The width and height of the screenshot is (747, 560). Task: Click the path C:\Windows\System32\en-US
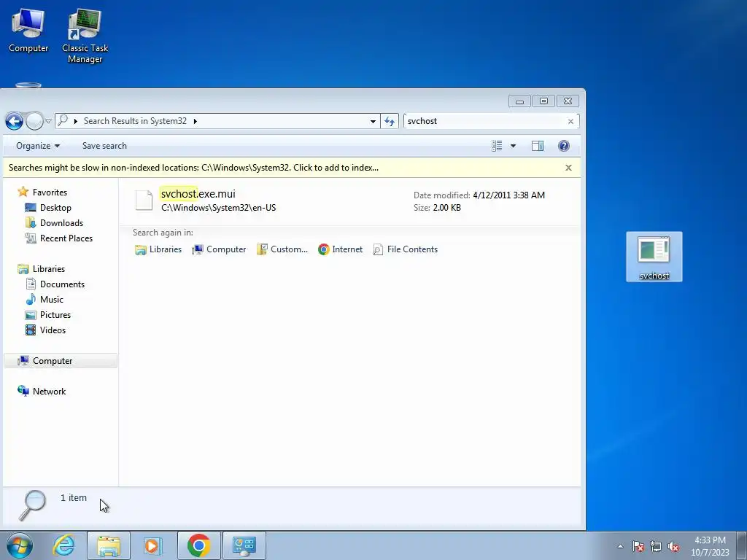(x=219, y=208)
